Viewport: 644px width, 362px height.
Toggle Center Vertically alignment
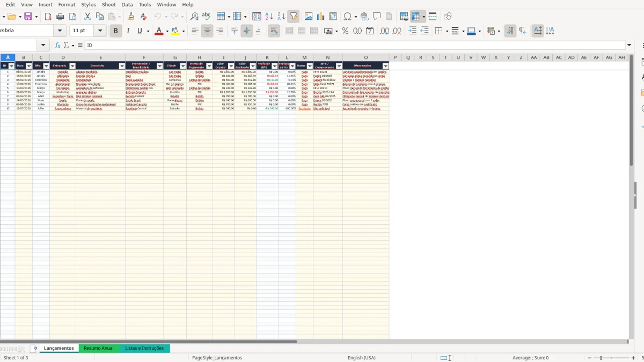[247, 31]
